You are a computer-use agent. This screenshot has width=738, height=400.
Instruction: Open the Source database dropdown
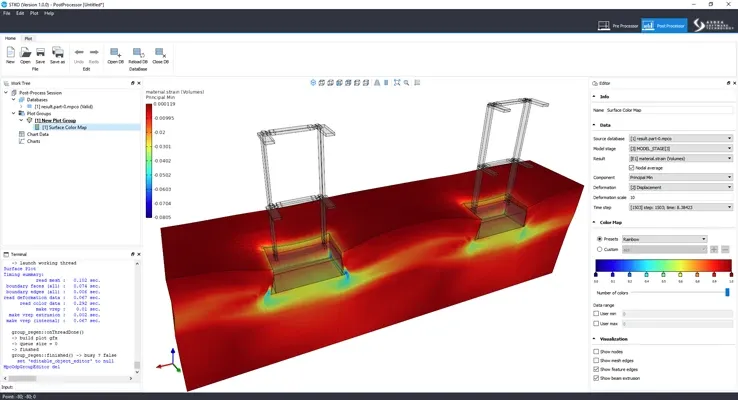[x=681, y=138]
